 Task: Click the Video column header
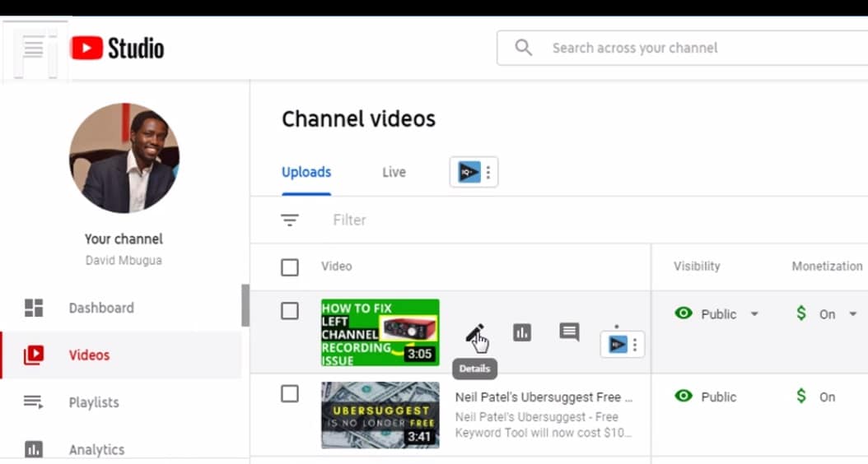coord(337,266)
